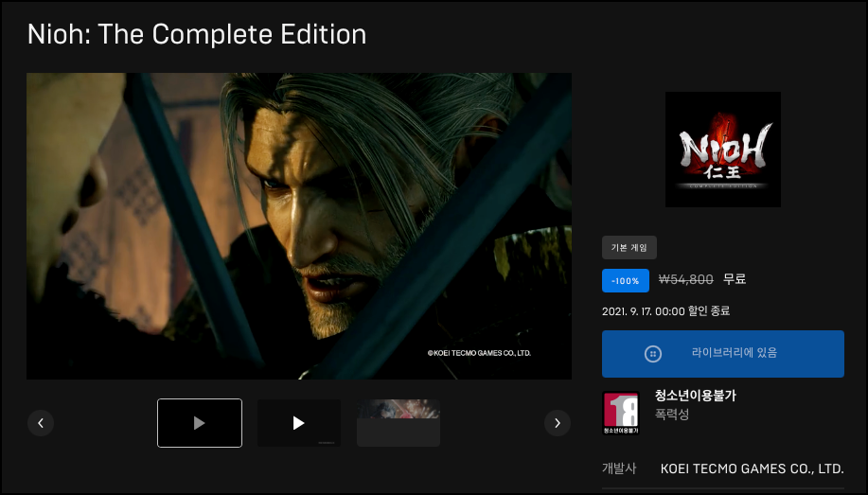
Task: Click the next media arrow
Action: (x=558, y=423)
